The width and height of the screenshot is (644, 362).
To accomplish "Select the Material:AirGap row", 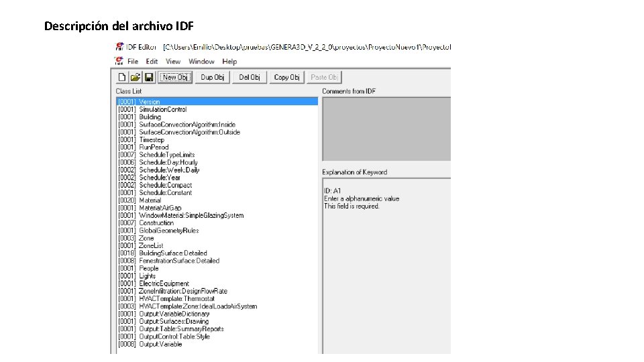I will click(x=217, y=208).
